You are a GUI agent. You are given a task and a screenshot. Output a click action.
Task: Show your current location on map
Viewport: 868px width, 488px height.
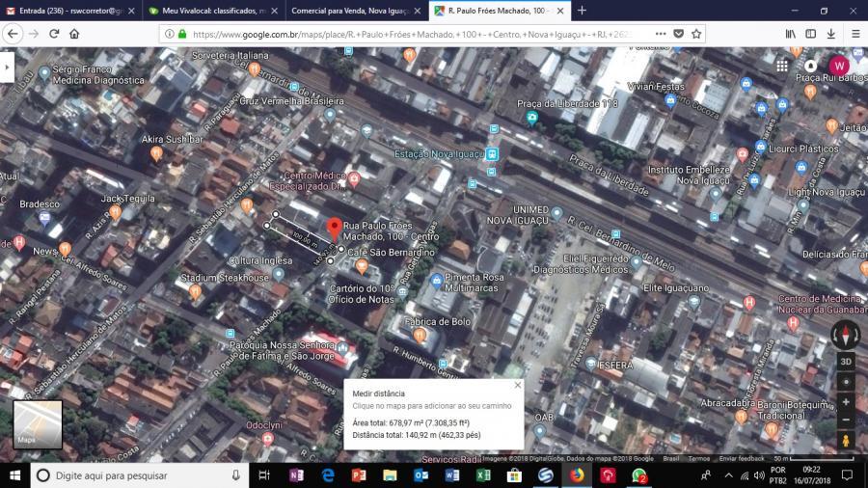click(846, 381)
